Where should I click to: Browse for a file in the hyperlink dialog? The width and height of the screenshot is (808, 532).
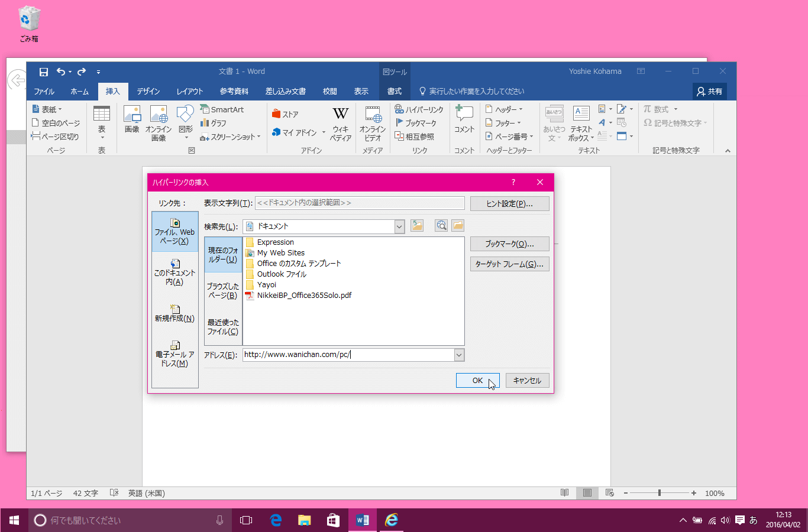pyautogui.click(x=458, y=226)
